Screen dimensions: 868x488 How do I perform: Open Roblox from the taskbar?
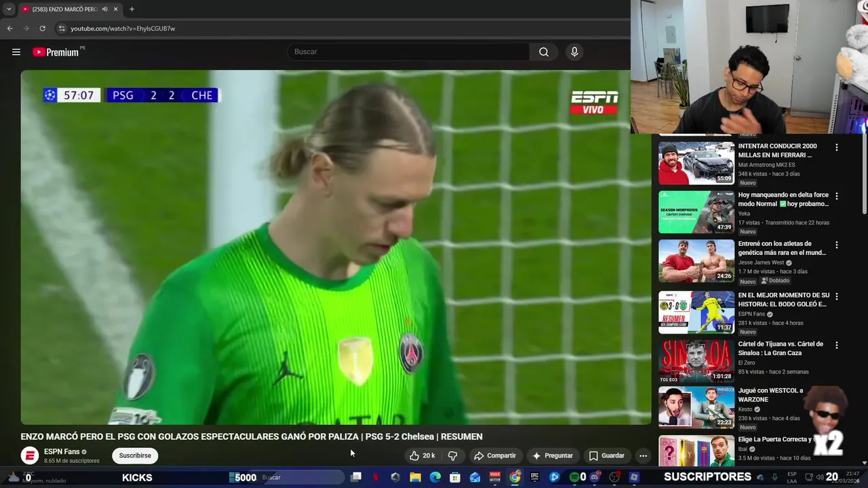point(634,477)
